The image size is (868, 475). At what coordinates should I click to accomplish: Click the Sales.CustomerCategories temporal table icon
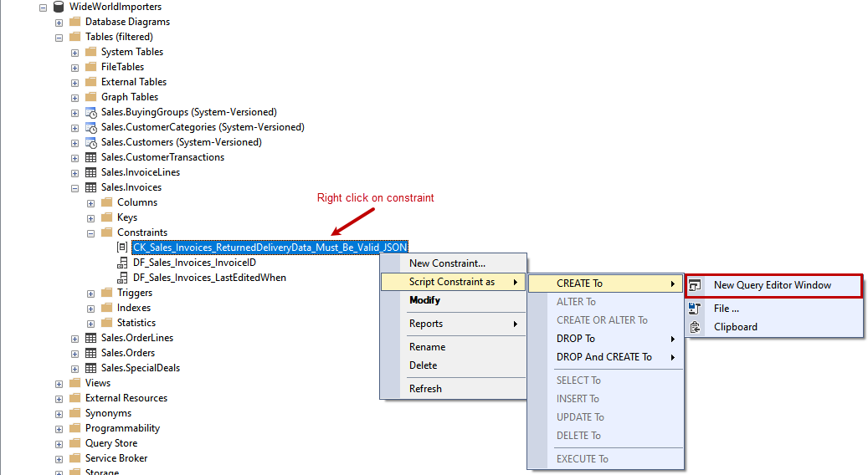[90, 127]
